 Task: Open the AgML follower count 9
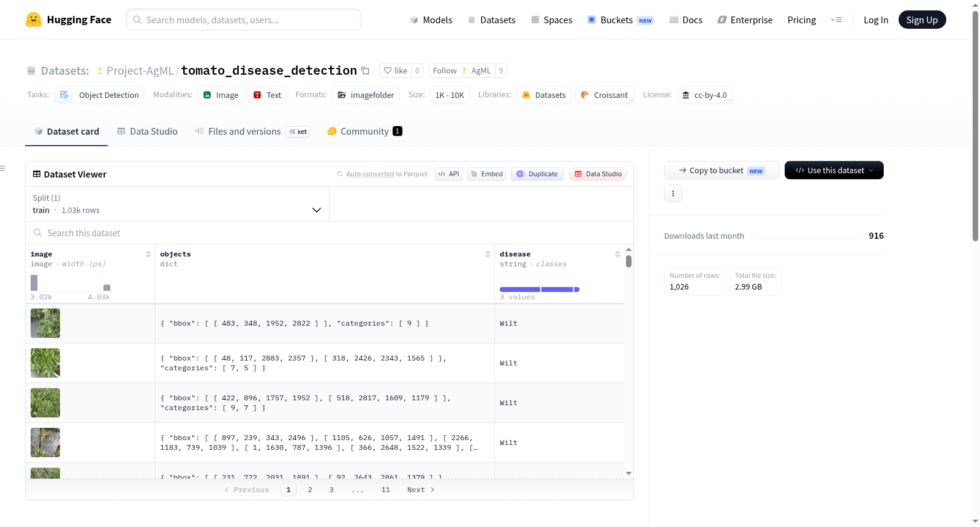501,70
